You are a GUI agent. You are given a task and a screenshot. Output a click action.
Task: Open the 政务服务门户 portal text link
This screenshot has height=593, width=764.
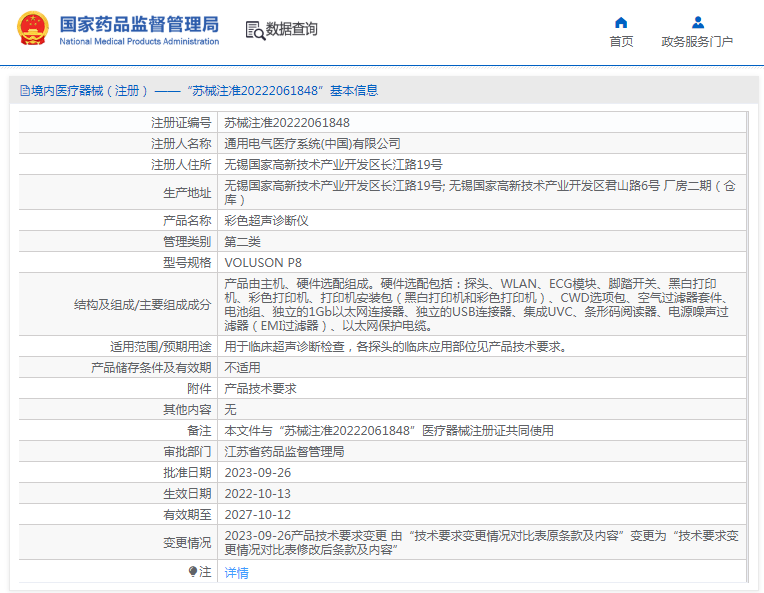tap(697, 42)
